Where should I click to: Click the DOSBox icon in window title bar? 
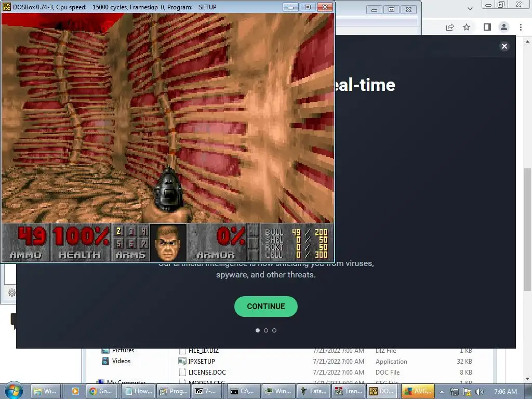(6, 7)
